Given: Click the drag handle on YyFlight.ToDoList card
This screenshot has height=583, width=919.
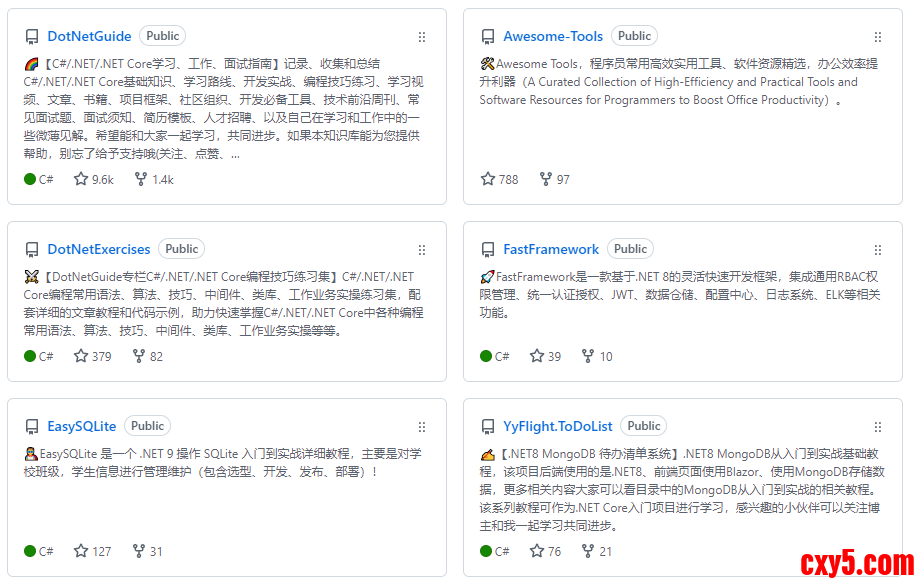Looking at the screenshot, I should click(877, 427).
